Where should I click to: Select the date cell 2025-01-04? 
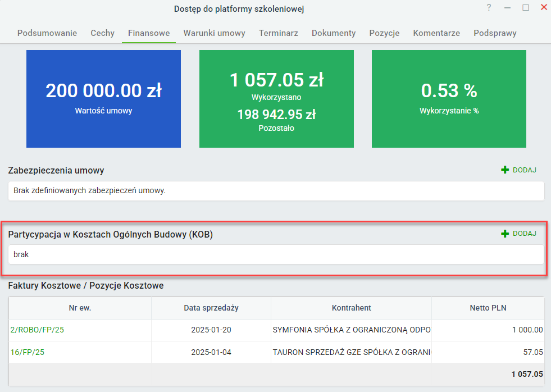[211, 352]
